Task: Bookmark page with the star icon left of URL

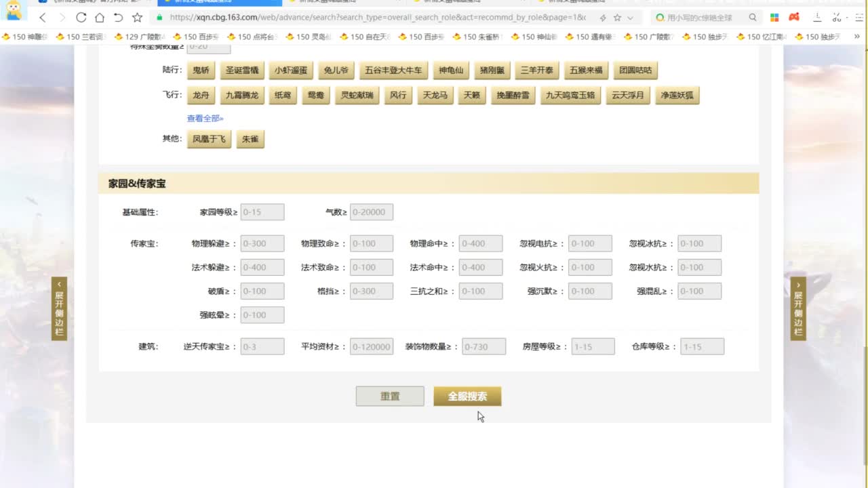Action: [x=137, y=18]
